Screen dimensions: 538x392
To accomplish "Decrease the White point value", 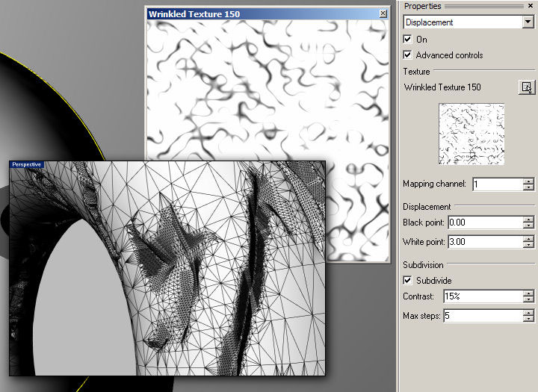I will point(529,245).
